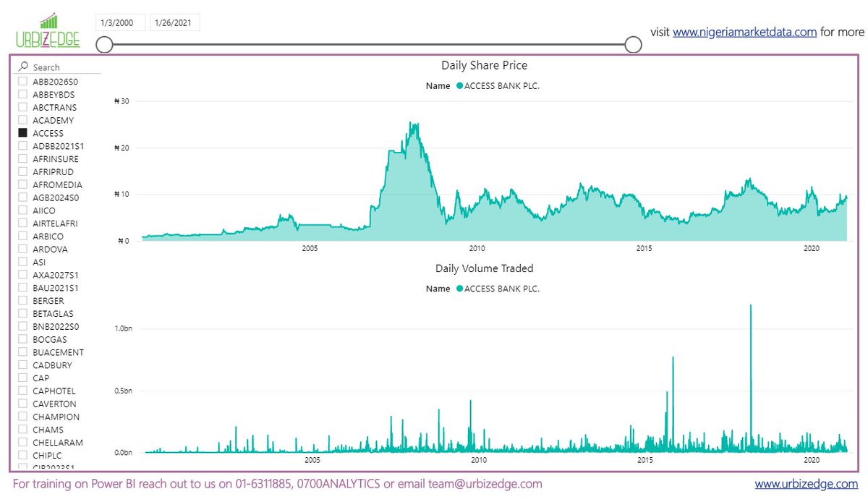Image resolution: width=868 pixels, height=502 pixels.
Task: Click the Power BI training contact text
Action: pyautogui.click(x=277, y=483)
